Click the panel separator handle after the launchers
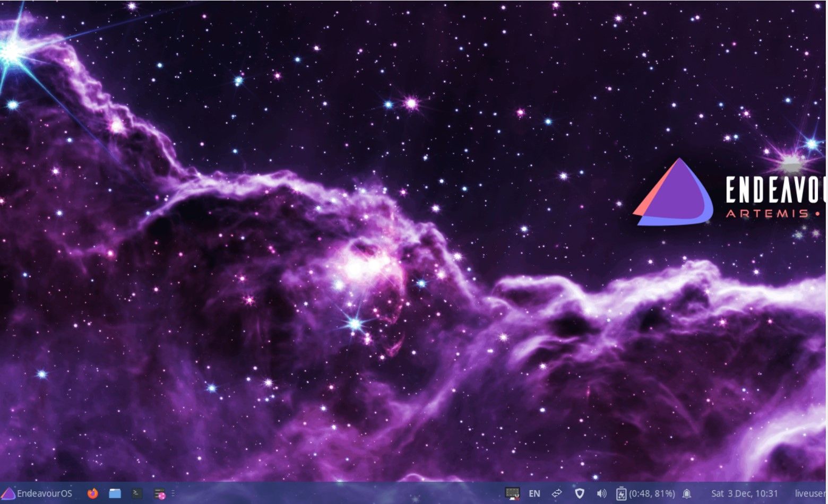 click(174, 493)
